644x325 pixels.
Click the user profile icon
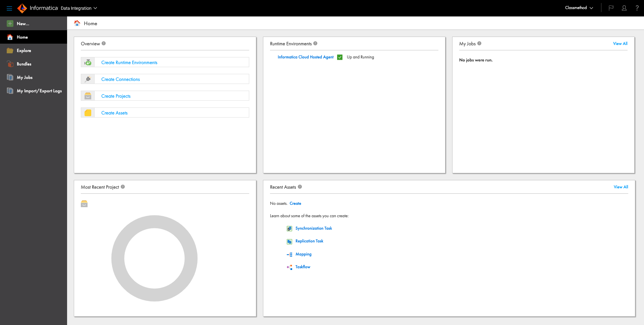pyautogui.click(x=624, y=8)
